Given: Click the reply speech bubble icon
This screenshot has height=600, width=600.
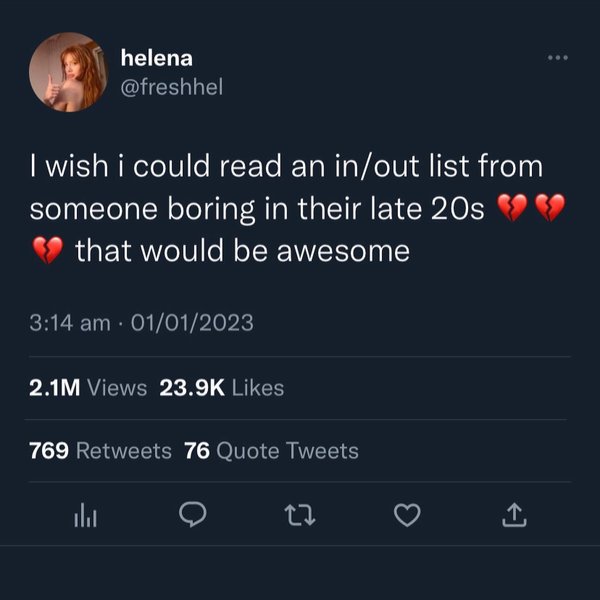Looking at the screenshot, I should (191, 514).
